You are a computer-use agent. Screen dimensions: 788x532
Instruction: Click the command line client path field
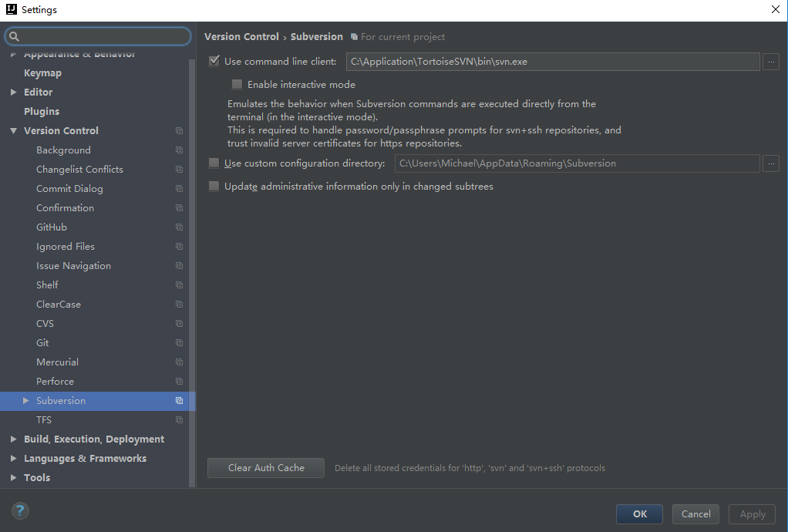pos(552,62)
